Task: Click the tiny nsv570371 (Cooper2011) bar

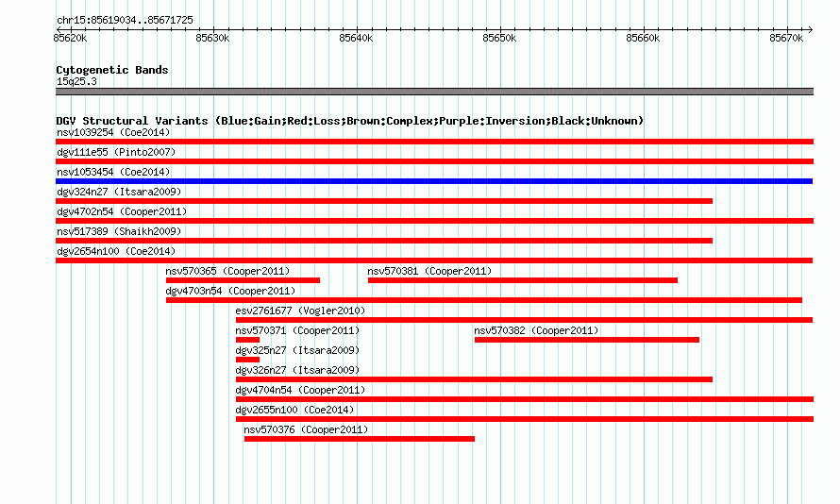Action: tap(247, 340)
